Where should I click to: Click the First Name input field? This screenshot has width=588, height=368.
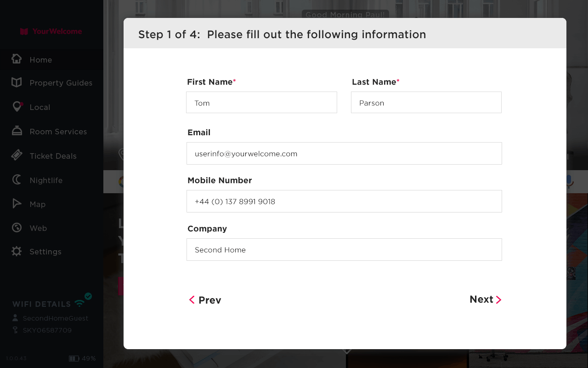point(261,103)
